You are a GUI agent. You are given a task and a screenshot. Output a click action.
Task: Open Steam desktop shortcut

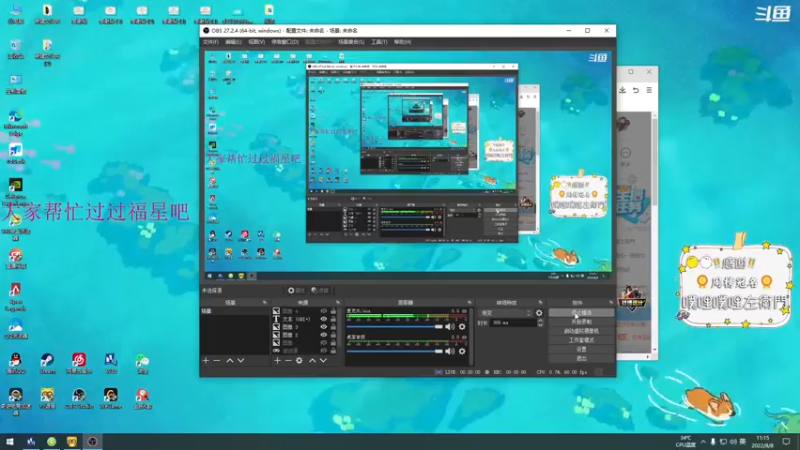[47, 363]
